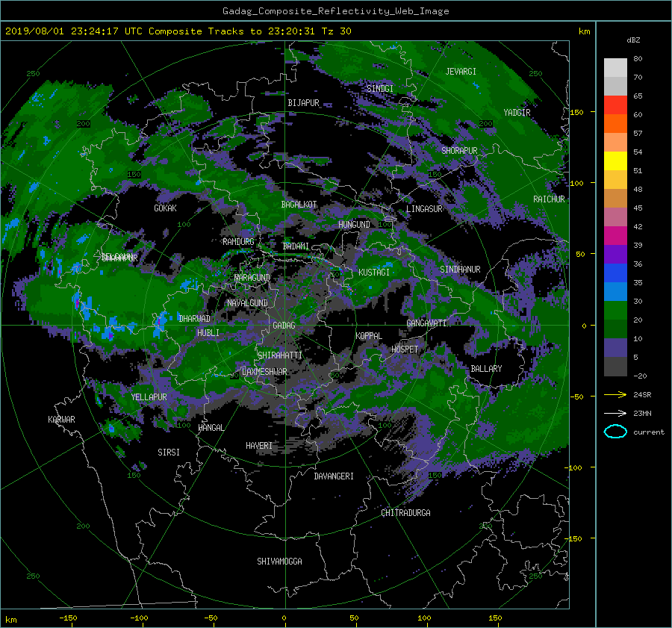Click the HAVERI city label
Image resolution: width=672 pixels, height=628 pixels.
[x=259, y=446]
